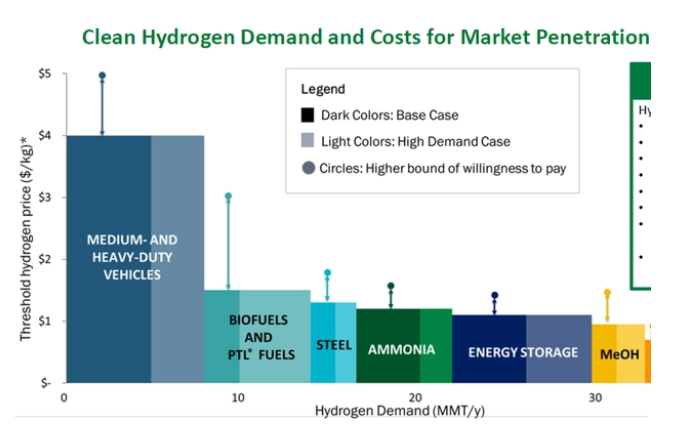Screen dimensions: 678x434
Task: Click the dark Base Case legend square
Action: [x=308, y=115]
